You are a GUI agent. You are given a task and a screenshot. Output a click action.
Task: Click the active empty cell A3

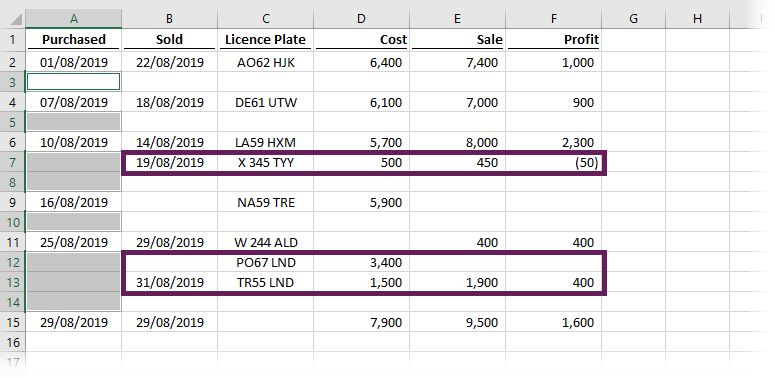(x=73, y=82)
